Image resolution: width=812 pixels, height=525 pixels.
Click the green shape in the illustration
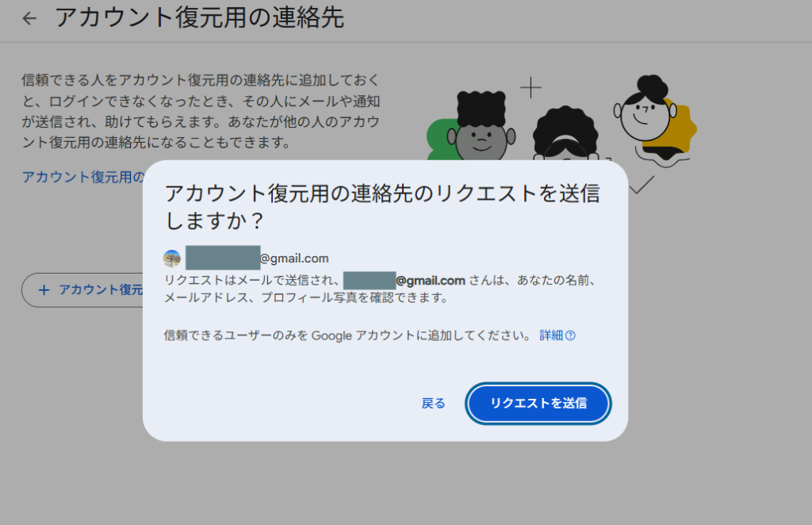[439, 137]
